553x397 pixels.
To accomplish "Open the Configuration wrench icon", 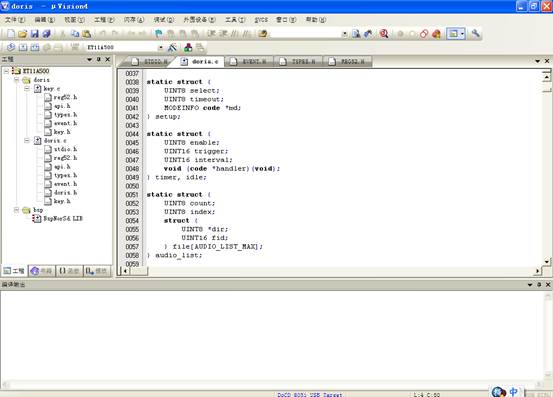I will (x=476, y=33).
